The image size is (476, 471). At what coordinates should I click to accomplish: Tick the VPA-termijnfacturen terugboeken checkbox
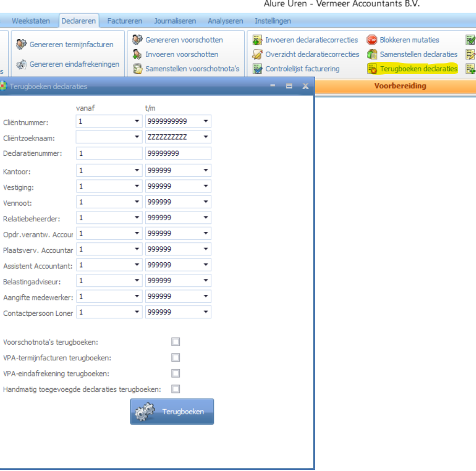click(x=176, y=358)
